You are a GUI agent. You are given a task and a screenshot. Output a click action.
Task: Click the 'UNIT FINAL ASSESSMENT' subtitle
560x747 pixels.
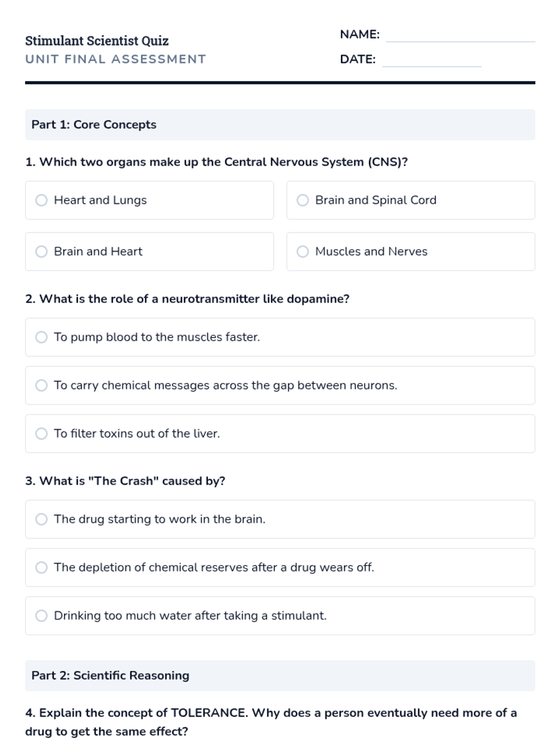[x=115, y=59]
